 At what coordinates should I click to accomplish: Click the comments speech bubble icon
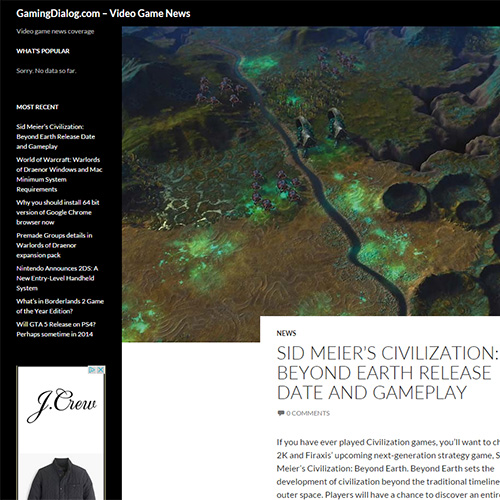coord(281,413)
